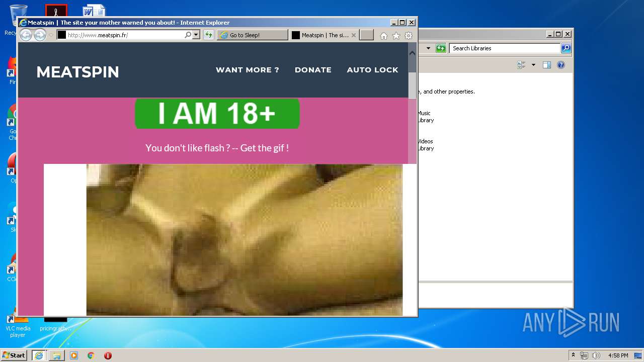Open the WANT MORE ? menu item
The image size is (644, 362).
pyautogui.click(x=248, y=70)
